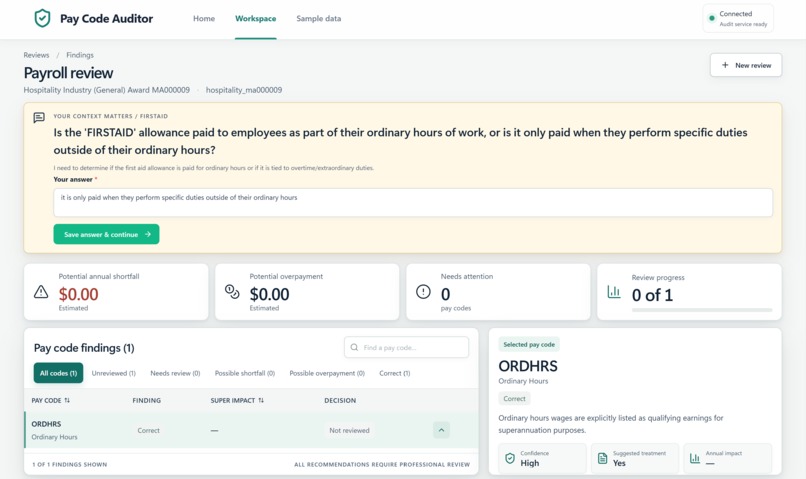Click the Not reviewed decision badge
The image size is (806, 479).
[350, 431]
